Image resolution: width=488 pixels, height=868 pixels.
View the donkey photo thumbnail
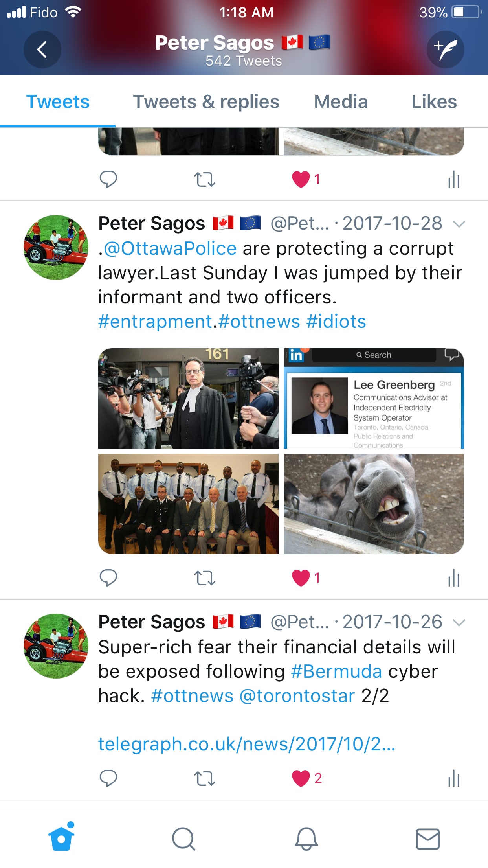coord(374,504)
